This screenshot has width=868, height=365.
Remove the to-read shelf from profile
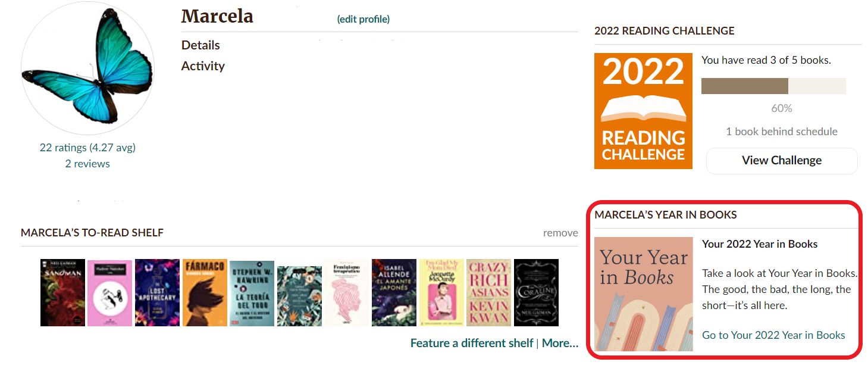pyautogui.click(x=560, y=233)
